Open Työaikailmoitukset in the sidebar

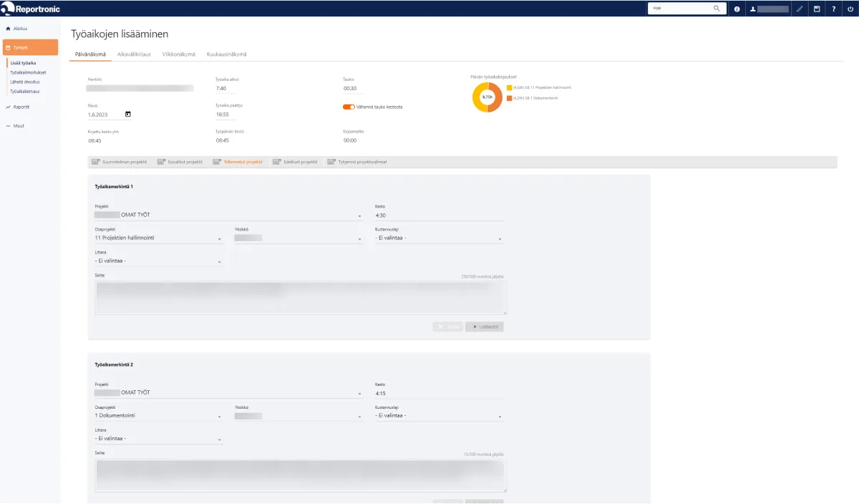pyautogui.click(x=28, y=72)
